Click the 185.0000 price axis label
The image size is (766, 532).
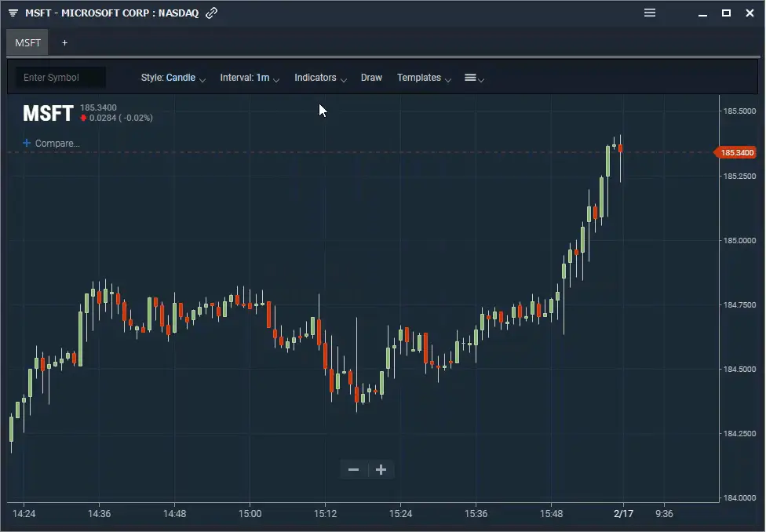click(739, 240)
